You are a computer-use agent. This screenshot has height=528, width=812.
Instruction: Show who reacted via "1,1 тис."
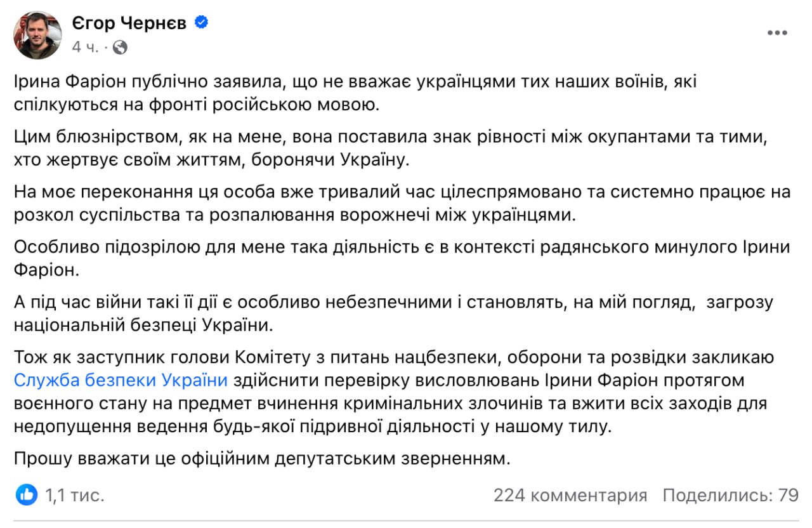pos(74,495)
